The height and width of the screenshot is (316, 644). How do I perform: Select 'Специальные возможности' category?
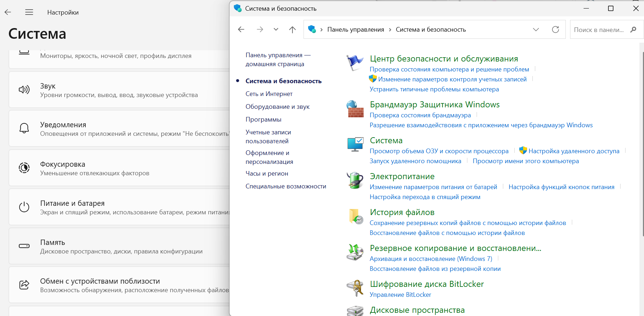(286, 186)
